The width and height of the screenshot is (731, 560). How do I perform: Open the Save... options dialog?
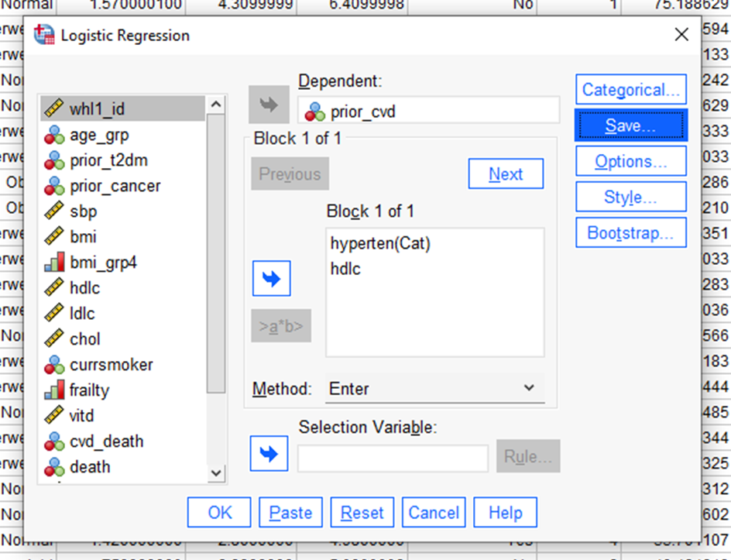coord(630,125)
